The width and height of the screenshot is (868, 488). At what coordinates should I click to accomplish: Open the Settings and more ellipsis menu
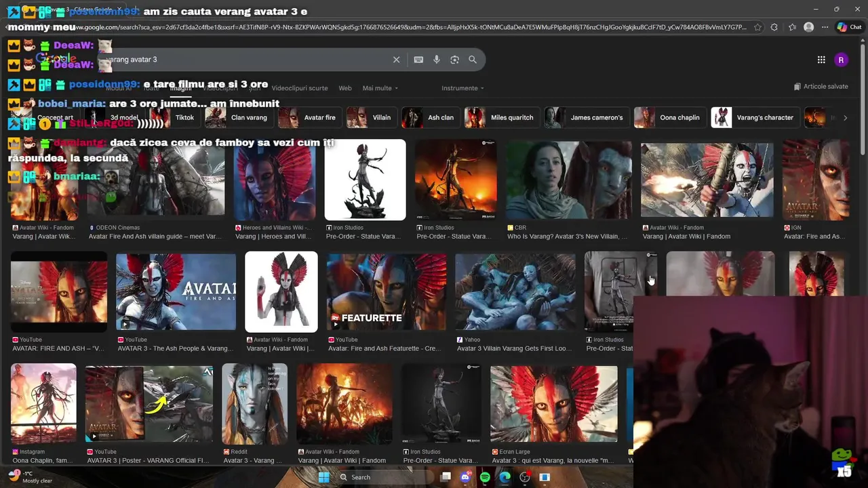825,27
